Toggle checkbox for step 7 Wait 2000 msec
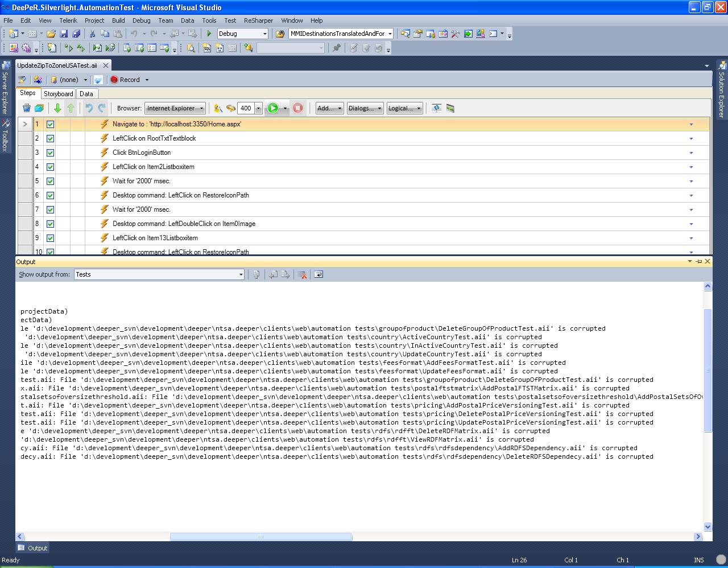Viewport: 728px width, 568px height. (50, 209)
